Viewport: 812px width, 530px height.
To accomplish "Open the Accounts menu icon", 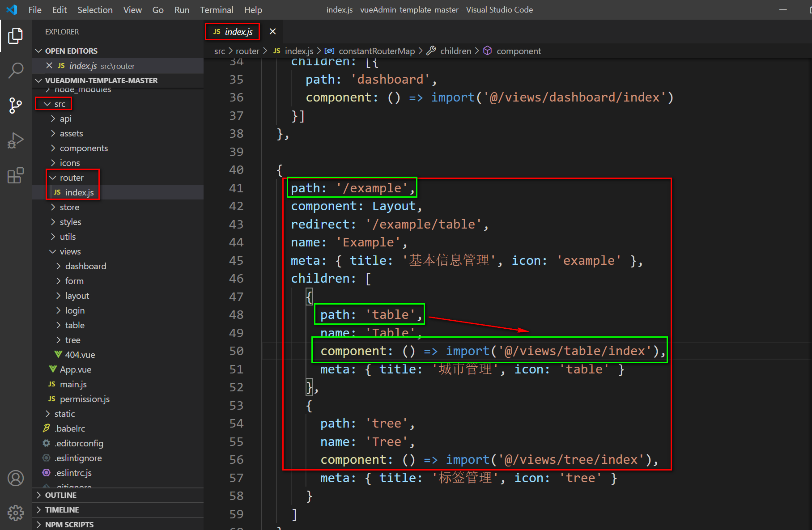I will 16,478.
